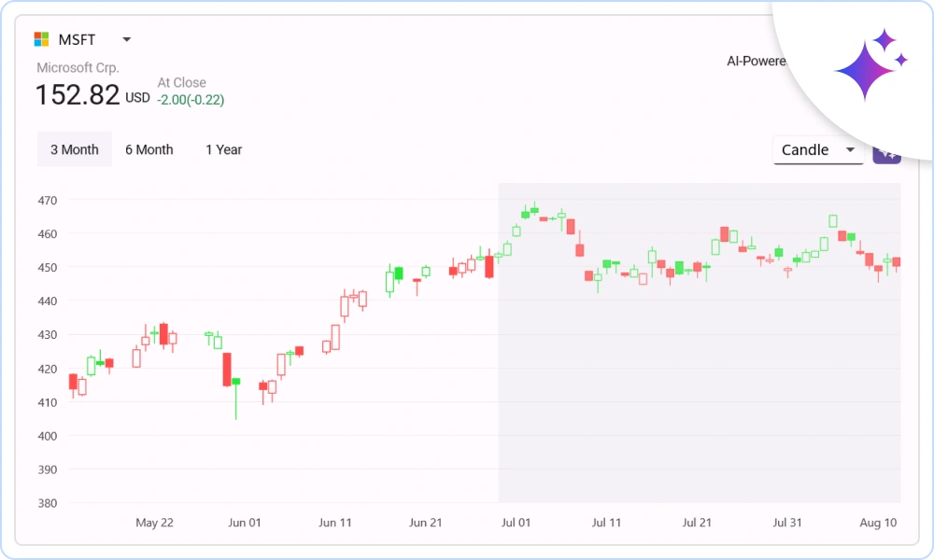The width and height of the screenshot is (934, 560).
Task: Switch to the 6 Month range
Action: pyautogui.click(x=149, y=149)
